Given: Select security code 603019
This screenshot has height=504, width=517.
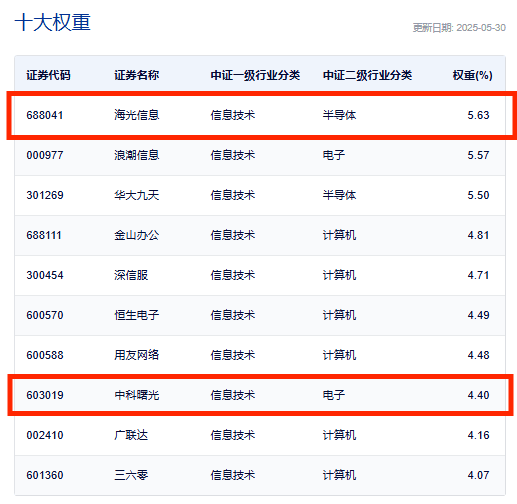Looking at the screenshot, I should click(45, 395).
